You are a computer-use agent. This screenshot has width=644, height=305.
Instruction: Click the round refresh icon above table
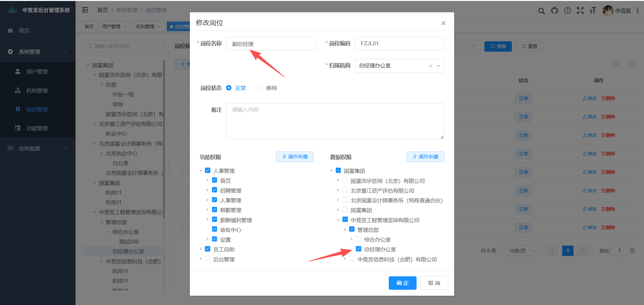click(631, 64)
